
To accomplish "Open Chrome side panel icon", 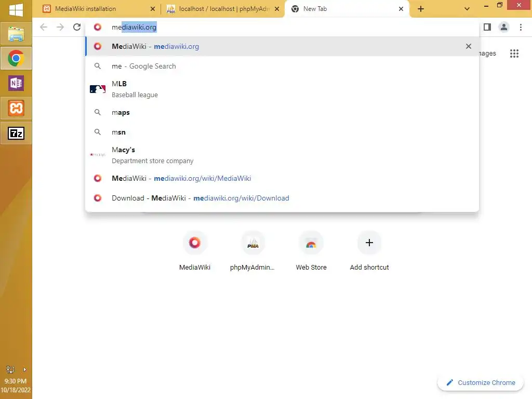I will click(x=487, y=27).
